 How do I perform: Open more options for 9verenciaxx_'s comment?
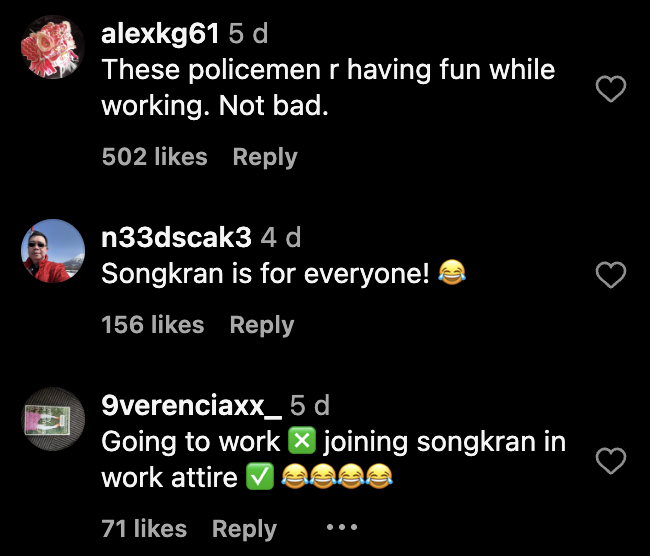pos(341,528)
